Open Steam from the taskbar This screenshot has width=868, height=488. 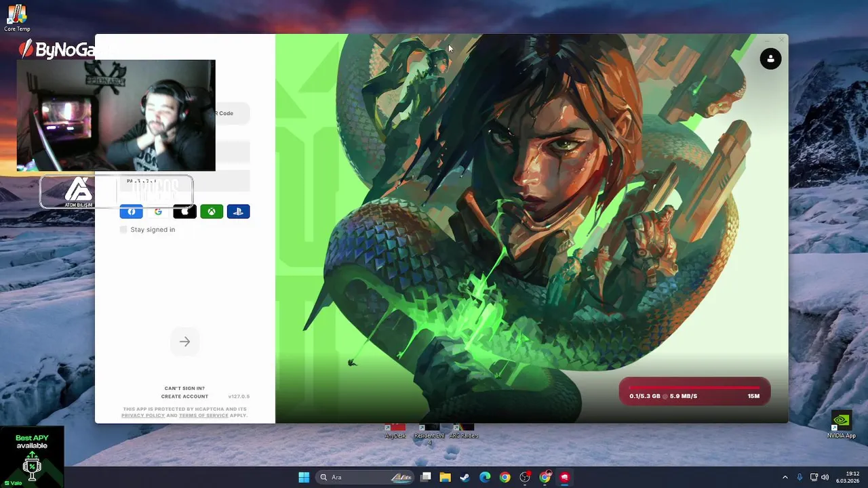coord(465,477)
